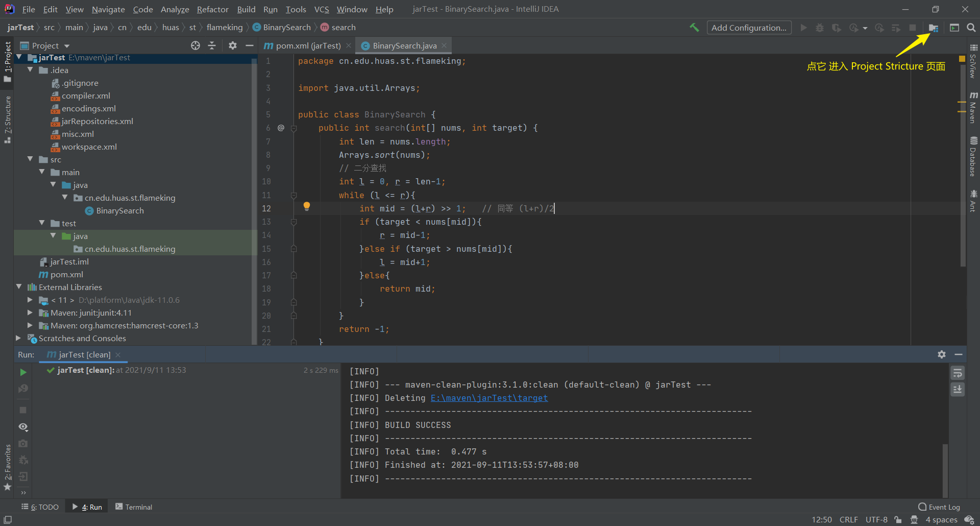Open the Database tool window on the right

pyautogui.click(x=973, y=157)
